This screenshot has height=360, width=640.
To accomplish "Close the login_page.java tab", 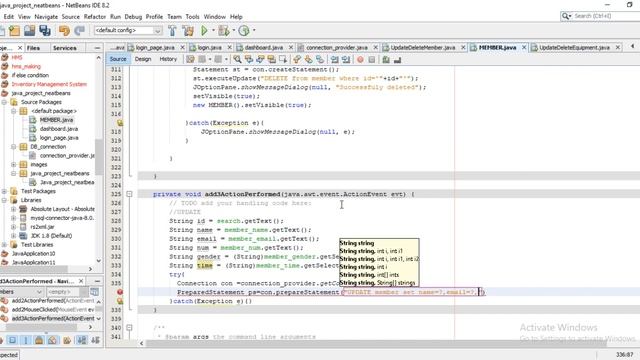I will pyautogui.click(x=182, y=48).
